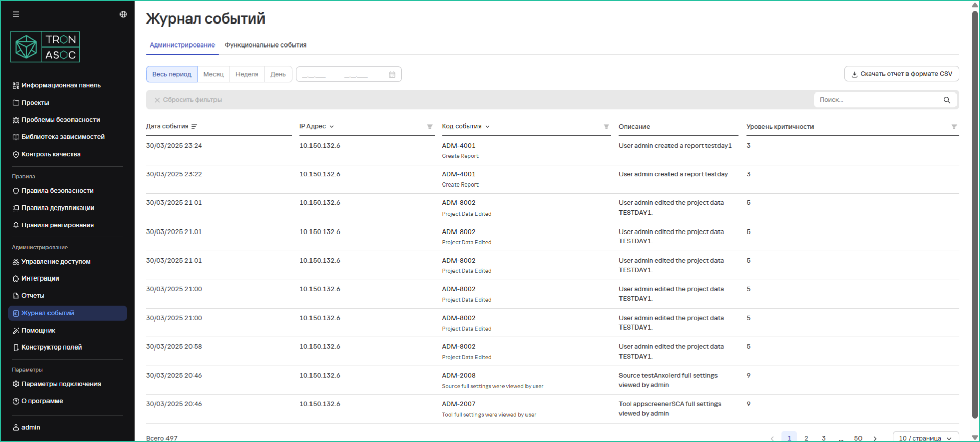Select the Неделя period option
This screenshot has width=980, height=442.
[247, 74]
